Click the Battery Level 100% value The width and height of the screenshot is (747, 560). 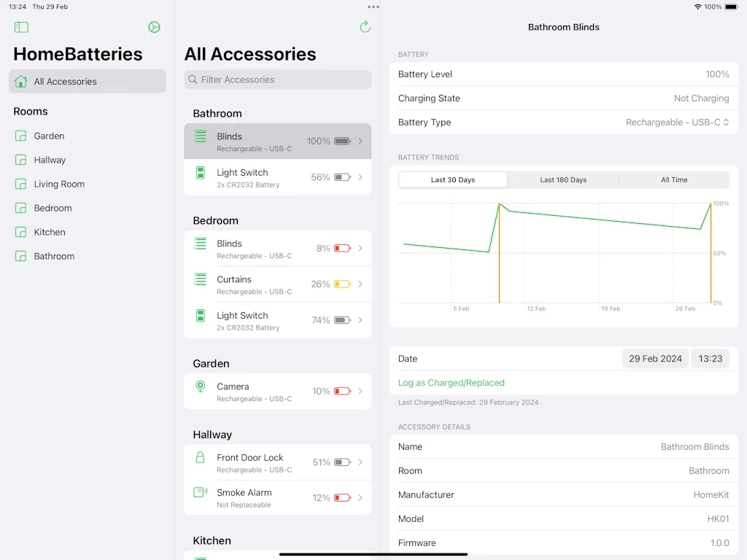[717, 74]
